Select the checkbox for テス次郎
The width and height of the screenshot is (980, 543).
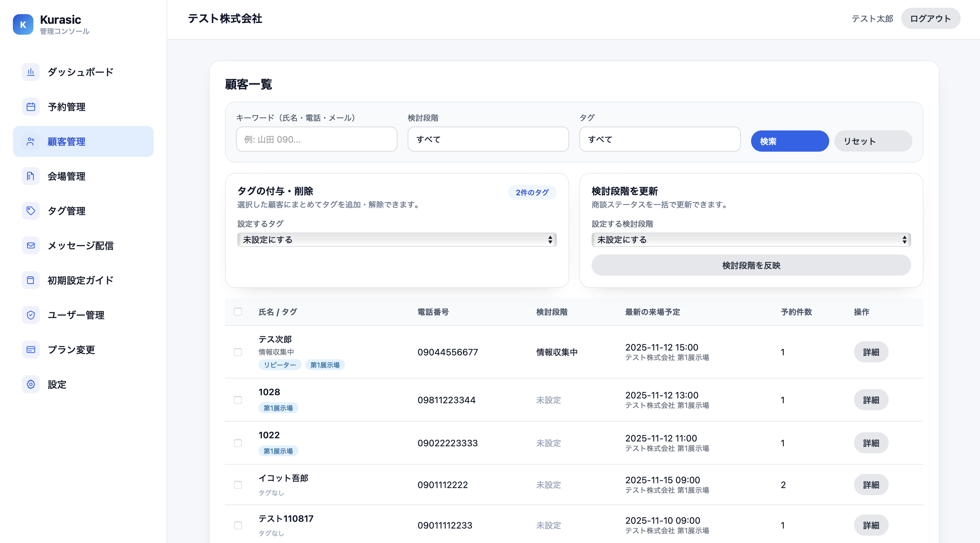pos(239,352)
